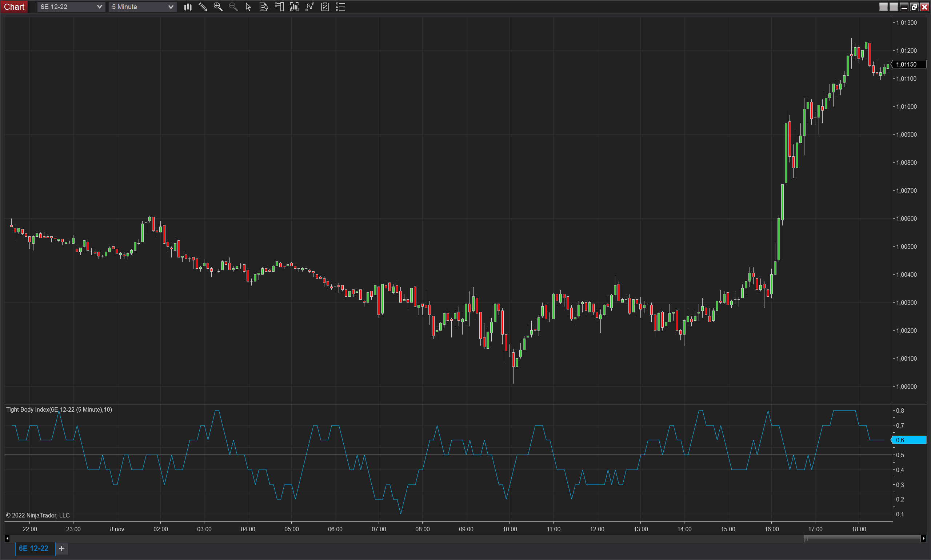Restore down the chart window

(914, 7)
